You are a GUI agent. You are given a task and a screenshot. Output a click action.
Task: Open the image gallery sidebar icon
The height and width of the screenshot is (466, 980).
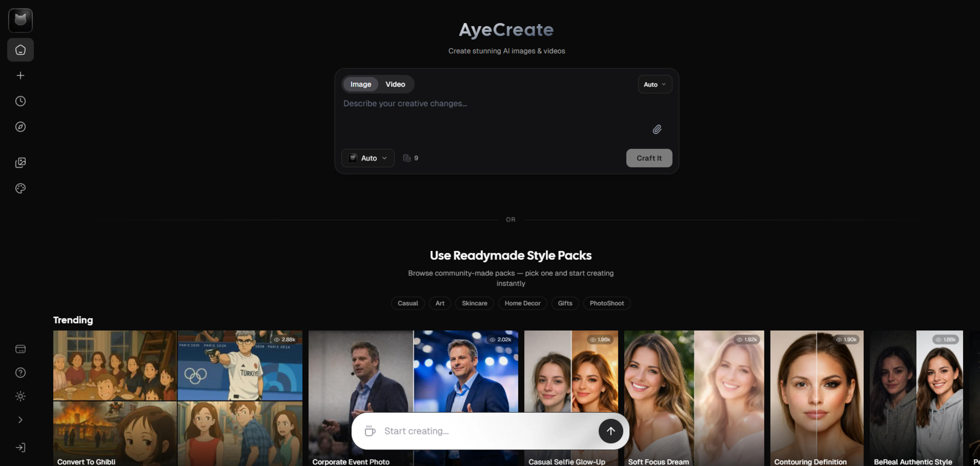20,163
